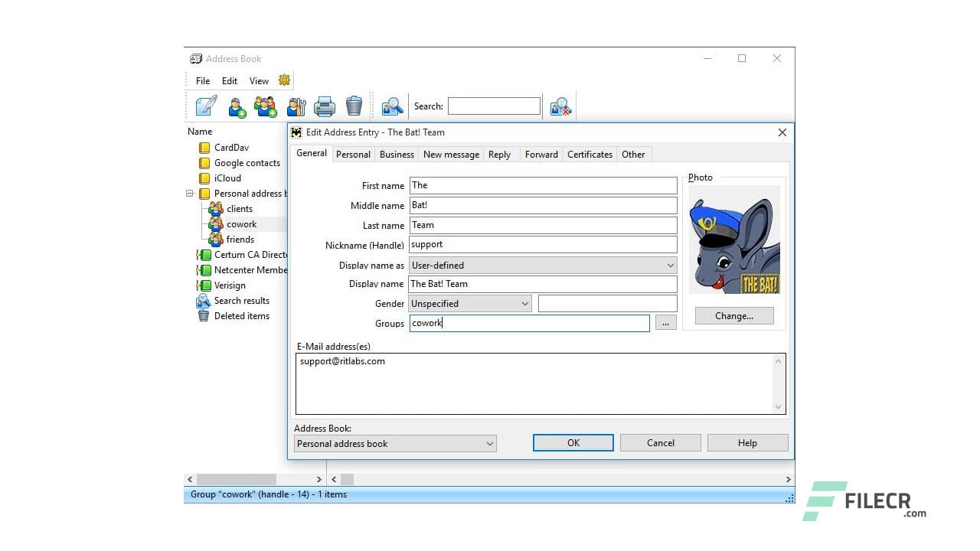Open the Address Book dropdown

pyautogui.click(x=490, y=443)
